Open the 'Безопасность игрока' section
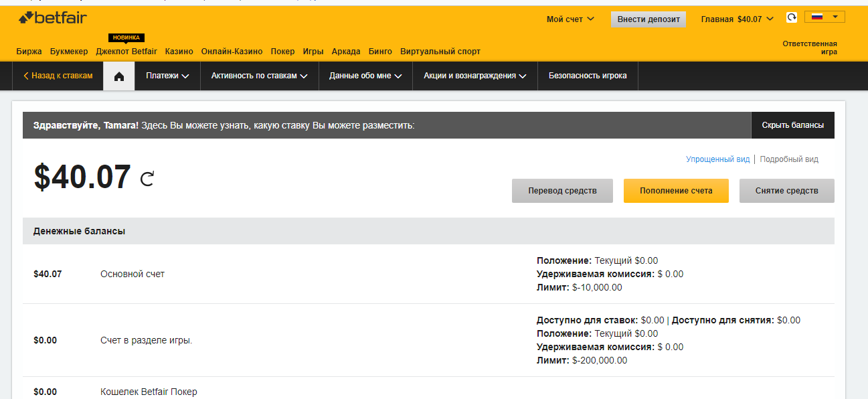868x399 pixels. [x=588, y=76]
